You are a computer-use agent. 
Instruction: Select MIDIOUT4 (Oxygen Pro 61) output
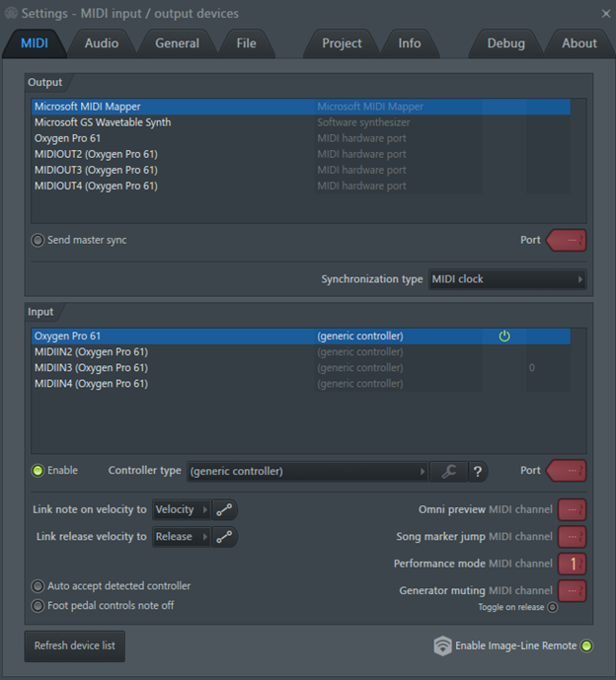click(x=301, y=187)
